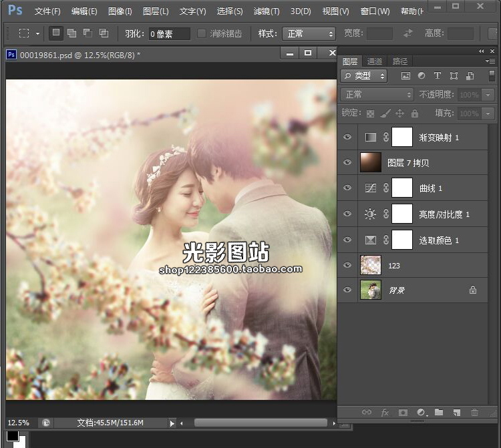Click the delete layer trash icon
The image size is (501, 448).
(x=475, y=413)
